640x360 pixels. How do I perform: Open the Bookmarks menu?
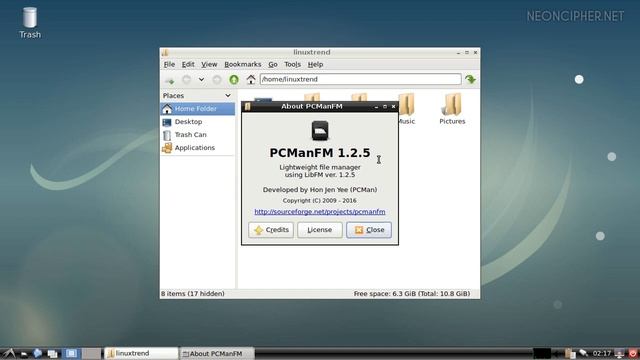(x=242, y=64)
